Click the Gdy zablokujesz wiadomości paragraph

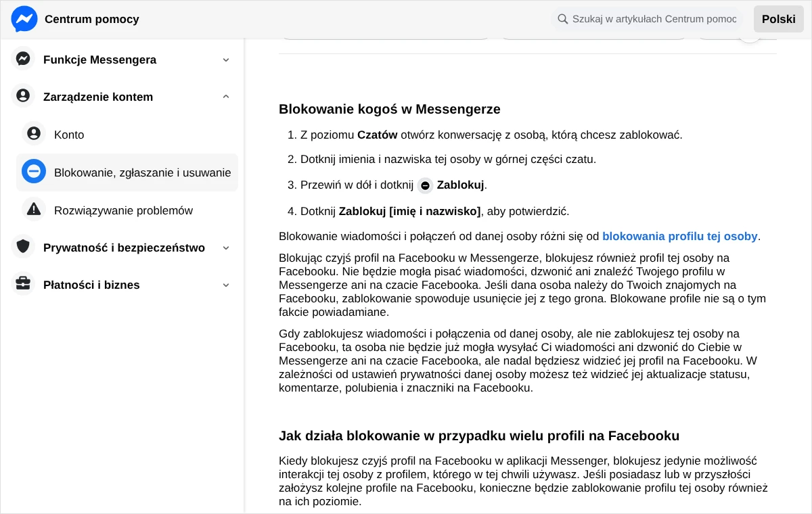518,360
